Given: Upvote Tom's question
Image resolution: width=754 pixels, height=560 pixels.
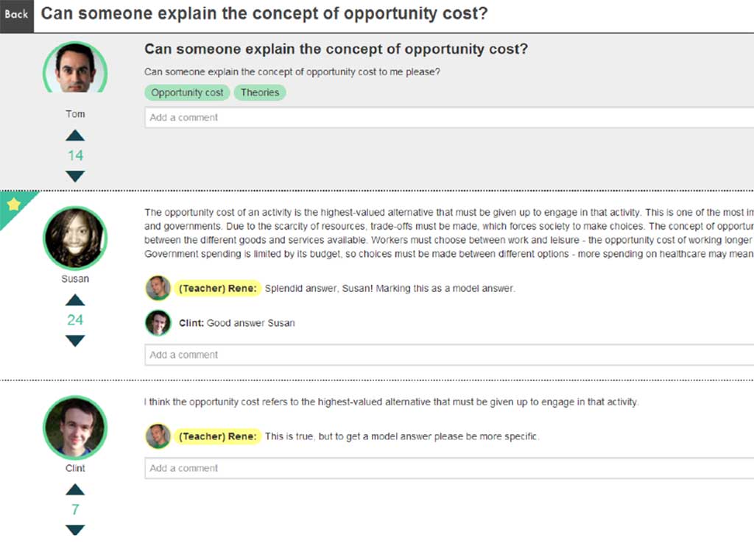Looking at the screenshot, I should pyautogui.click(x=75, y=135).
